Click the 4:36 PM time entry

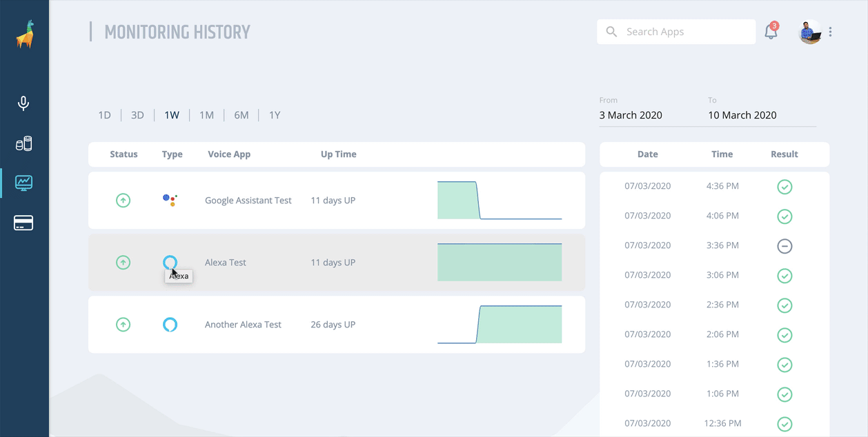(722, 186)
